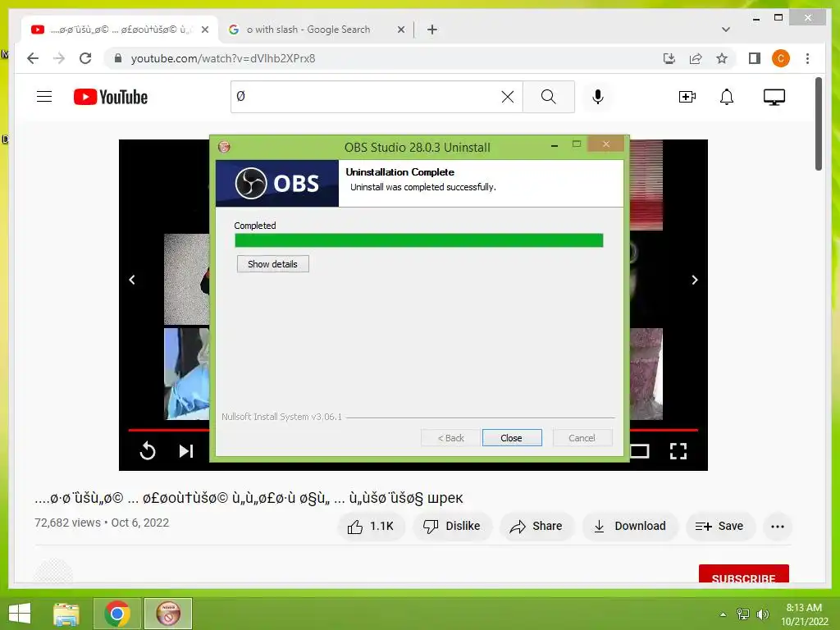Expand Chrome tab search dropdown arrow

pyautogui.click(x=726, y=30)
